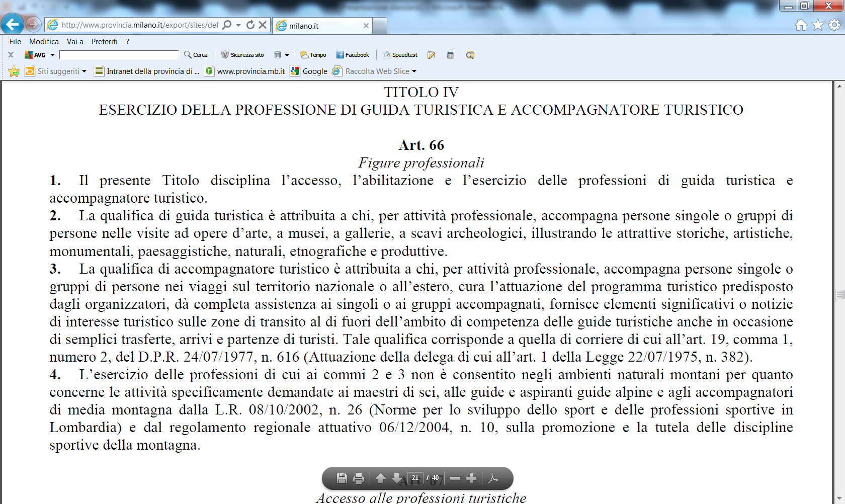This screenshot has width=845, height=504.
Task: Click the browser Forward arrow
Action: pos(33,24)
